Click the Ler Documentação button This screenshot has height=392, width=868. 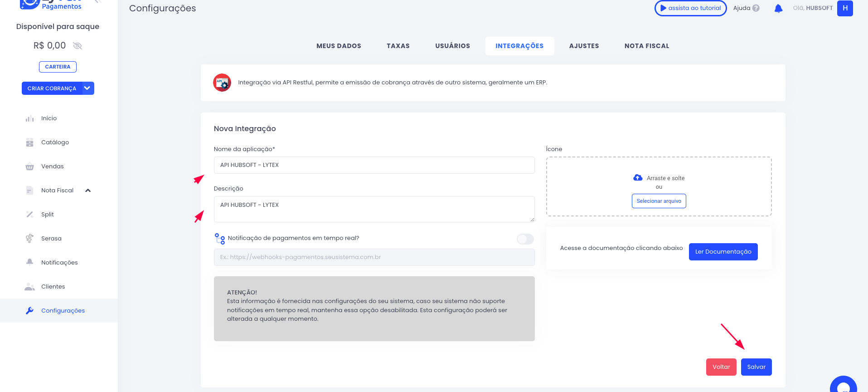click(x=723, y=252)
